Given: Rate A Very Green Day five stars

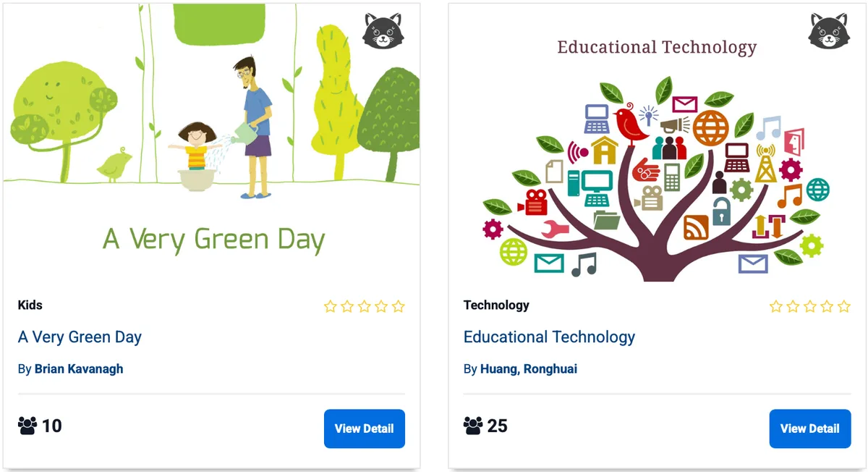Looking at the screenshot, I should click(x=399, y=306).
